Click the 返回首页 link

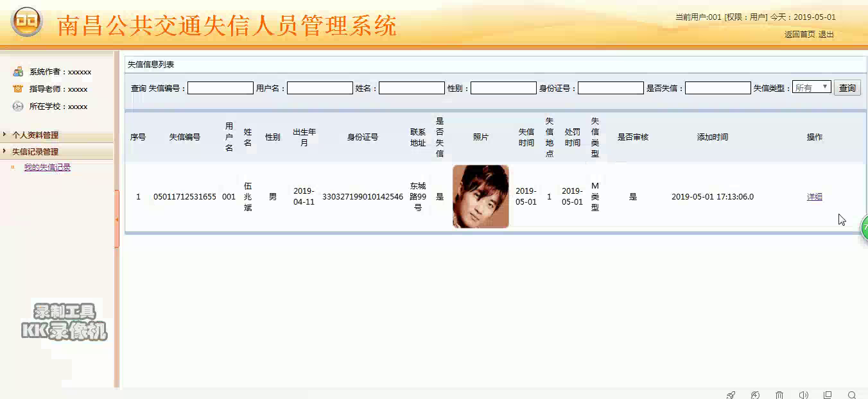[799, 35]
